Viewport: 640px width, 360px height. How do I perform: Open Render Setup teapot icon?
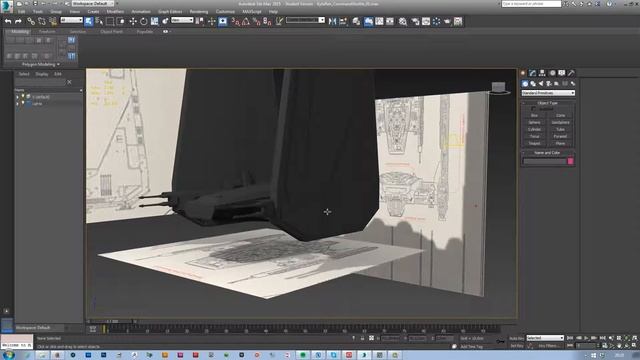(415, 21)
